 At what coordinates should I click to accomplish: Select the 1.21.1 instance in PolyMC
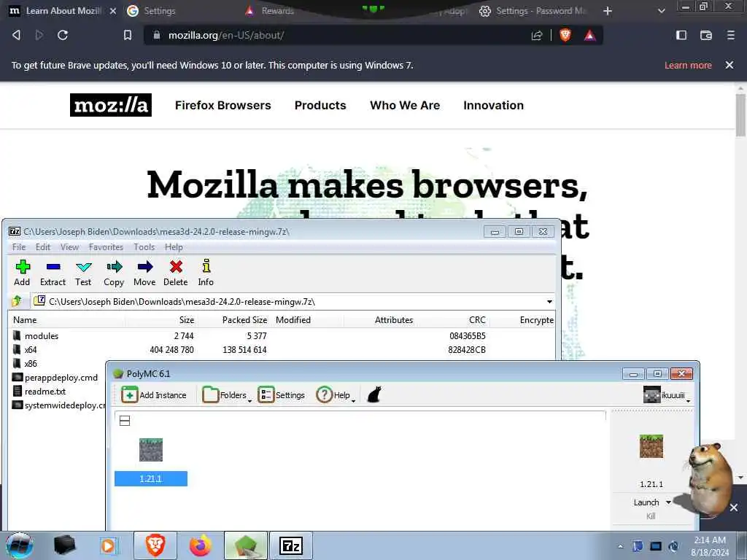[x=150, y=462]
